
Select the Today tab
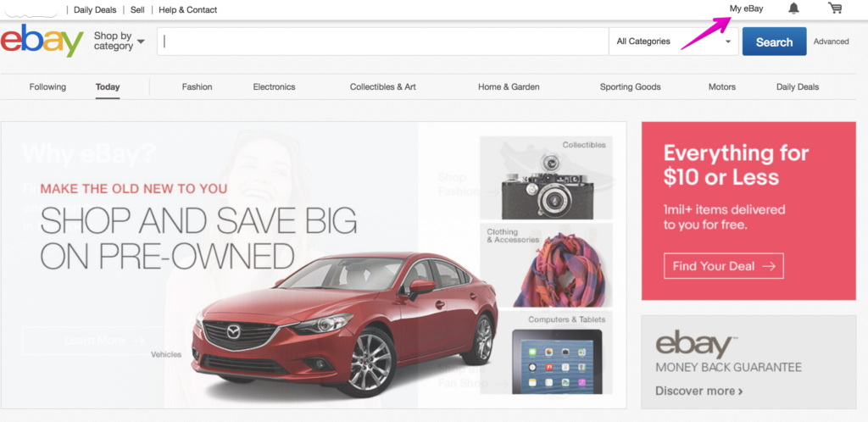pyautogui.click(x=108, y=86)
